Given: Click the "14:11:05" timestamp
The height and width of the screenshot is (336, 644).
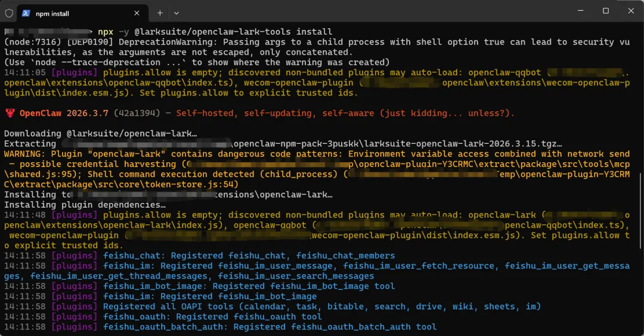Looking at the screenshot, I should click(x=25, y=72).
